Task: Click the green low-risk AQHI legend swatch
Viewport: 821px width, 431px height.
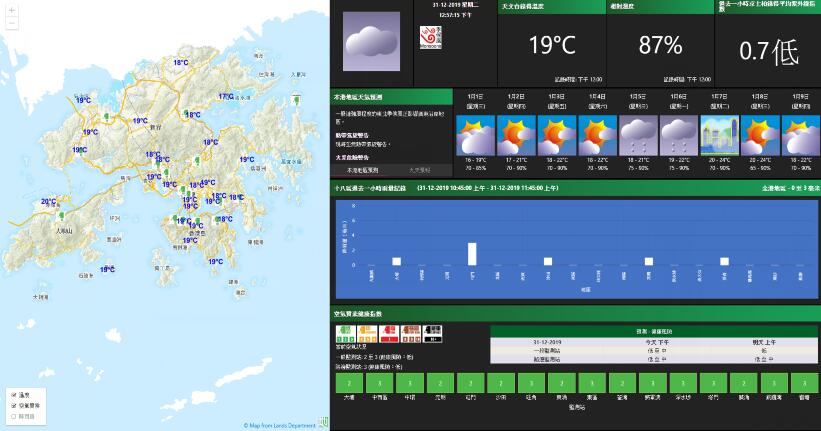Action: click(347, 330)
